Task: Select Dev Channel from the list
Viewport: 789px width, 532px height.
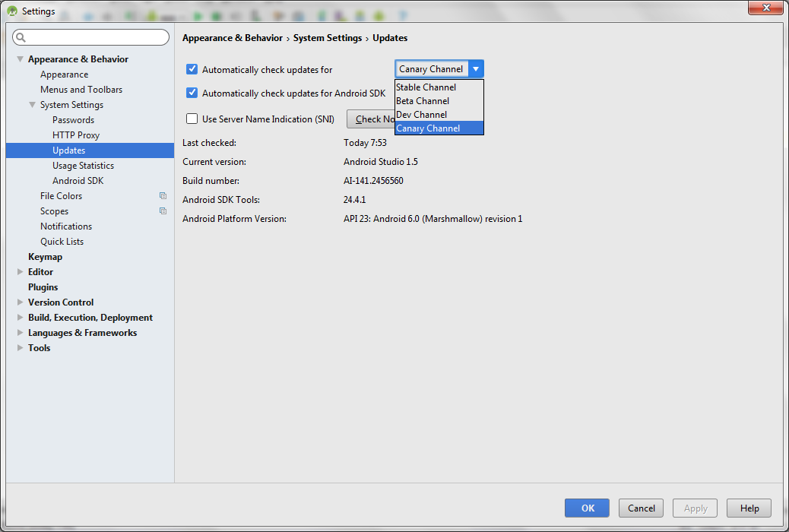Action: pyautogui.click(x=439, y=114)
